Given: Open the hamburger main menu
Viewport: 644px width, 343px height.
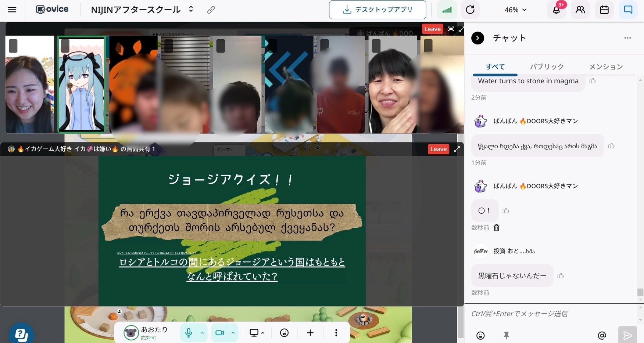Looking at the screenshot, I should point(12,10).
